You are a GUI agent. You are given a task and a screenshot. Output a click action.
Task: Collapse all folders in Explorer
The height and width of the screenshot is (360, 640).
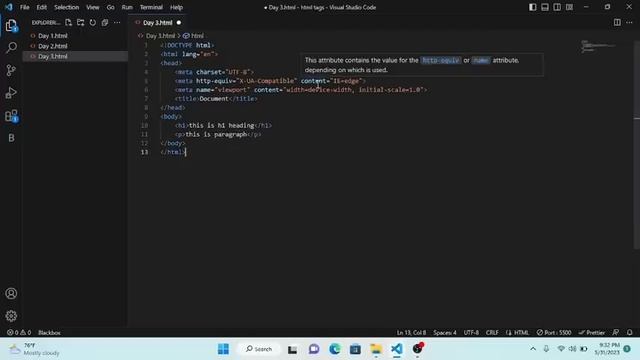[x=105, y=22]
